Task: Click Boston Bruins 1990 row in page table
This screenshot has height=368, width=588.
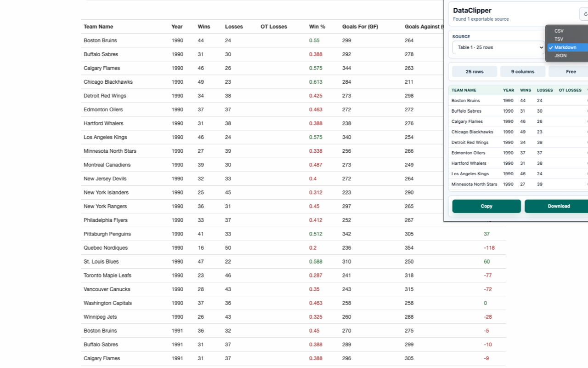Action: click(262, 40)
